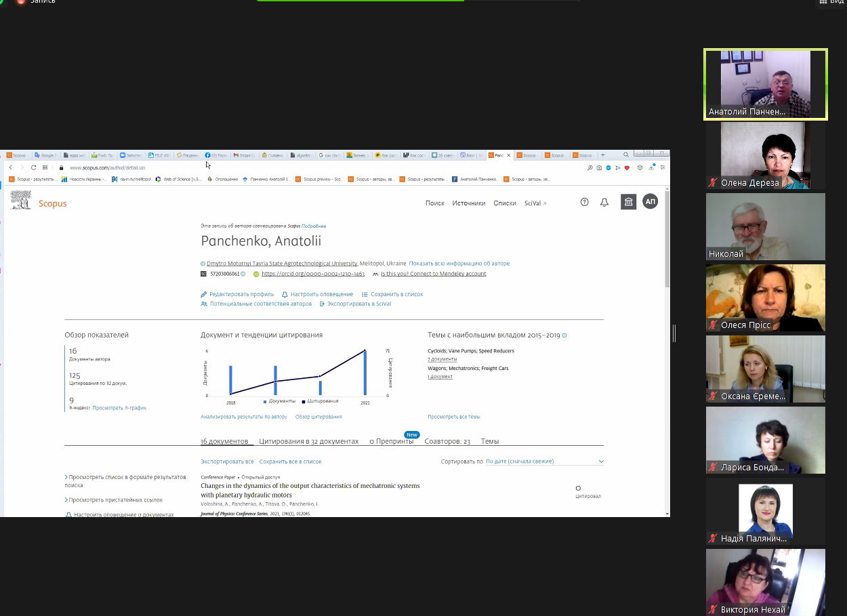Click the Mendeley icon beside Is this you?
The width and height of the screenshot is (847, 616).
[x=375, y=274]
